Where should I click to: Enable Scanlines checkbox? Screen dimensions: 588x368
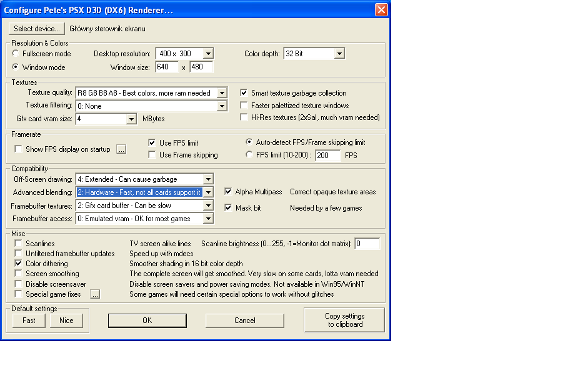point(18,243)
